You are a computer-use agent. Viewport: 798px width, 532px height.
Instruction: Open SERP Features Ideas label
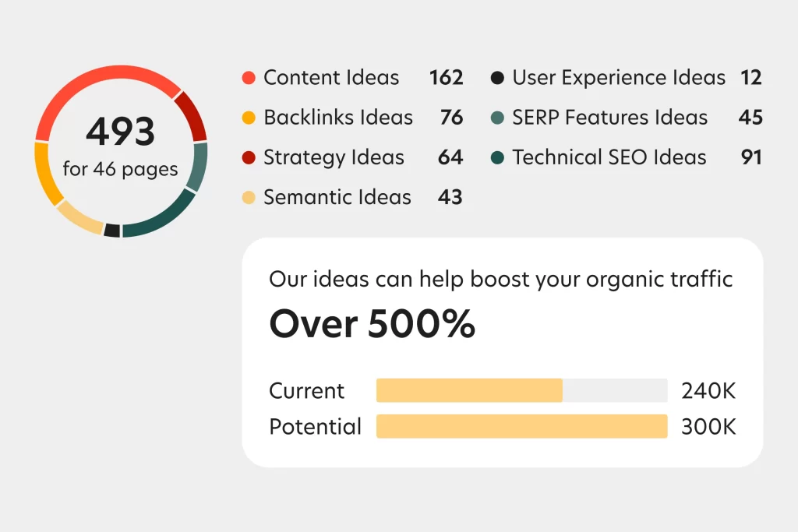pos(610,118)
